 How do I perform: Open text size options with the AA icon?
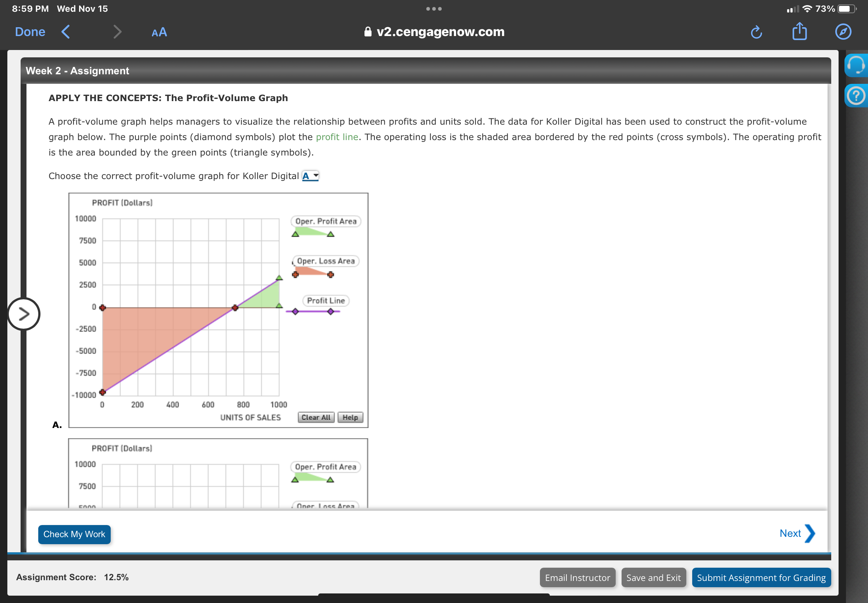(158, 32)
